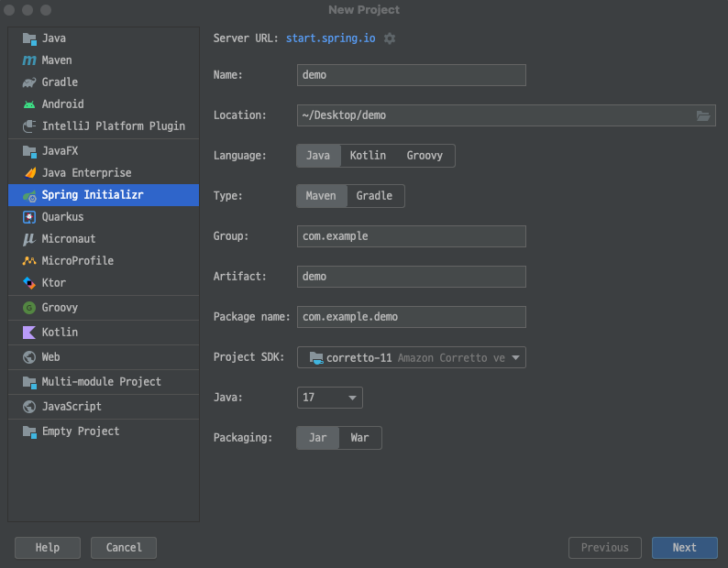Open the Empty Project label

(x=81, y=431)
